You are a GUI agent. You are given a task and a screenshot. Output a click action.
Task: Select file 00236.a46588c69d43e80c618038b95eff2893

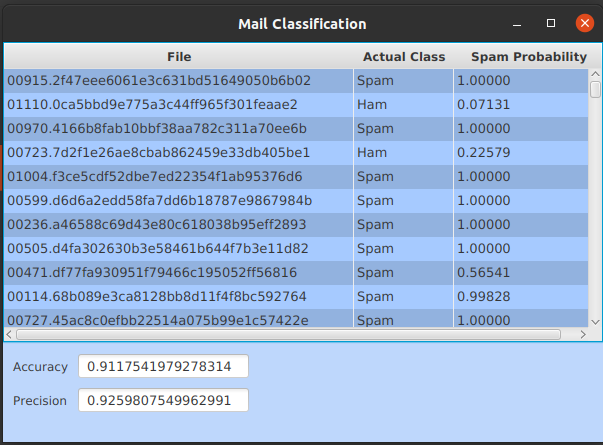[178, 224]
